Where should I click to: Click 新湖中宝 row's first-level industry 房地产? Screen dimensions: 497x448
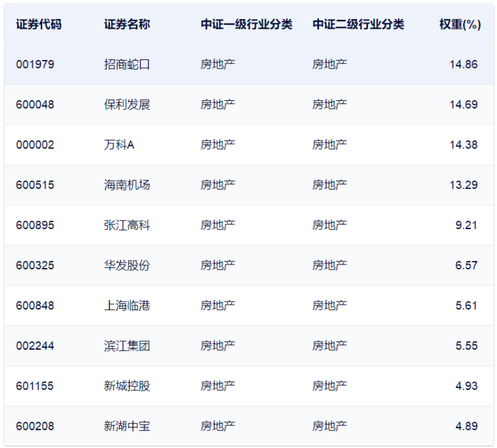pyautogui.click(x=218, y=426)
